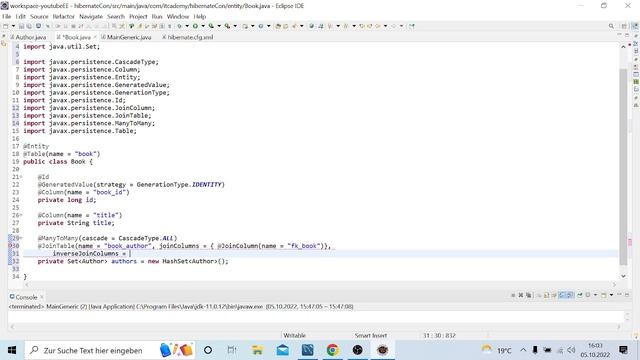This screenshot has height=360, width=640.
Task: Open the Window menu
Action: 178,16
